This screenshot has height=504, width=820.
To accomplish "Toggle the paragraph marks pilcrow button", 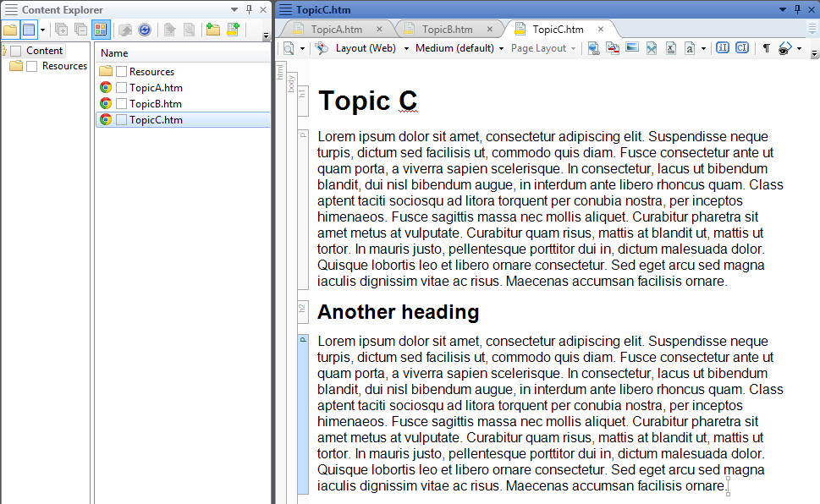I will click(766, 48).
